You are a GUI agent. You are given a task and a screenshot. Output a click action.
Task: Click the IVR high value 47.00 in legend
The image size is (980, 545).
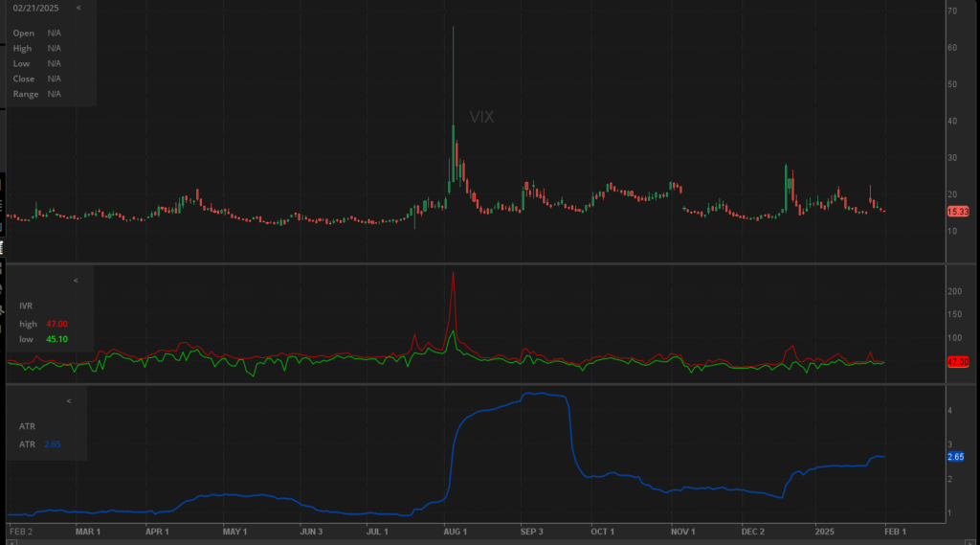point(56,324)
